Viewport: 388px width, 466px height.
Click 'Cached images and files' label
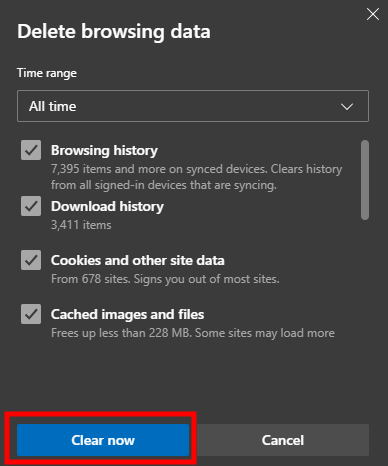[x=127, y=314]
